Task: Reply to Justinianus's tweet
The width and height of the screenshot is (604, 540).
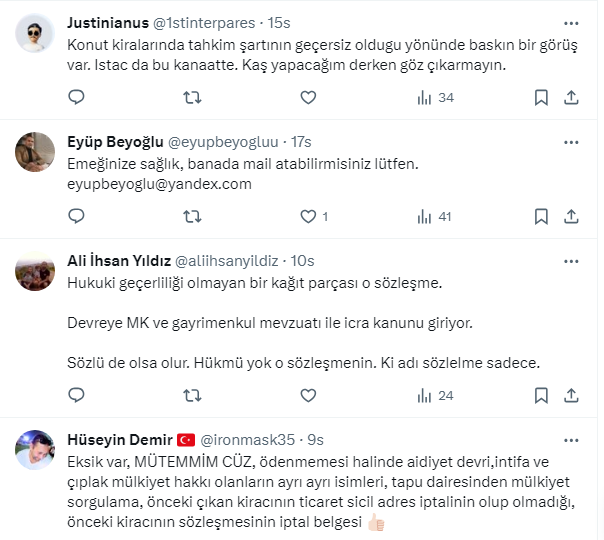Action: (77, 97)
